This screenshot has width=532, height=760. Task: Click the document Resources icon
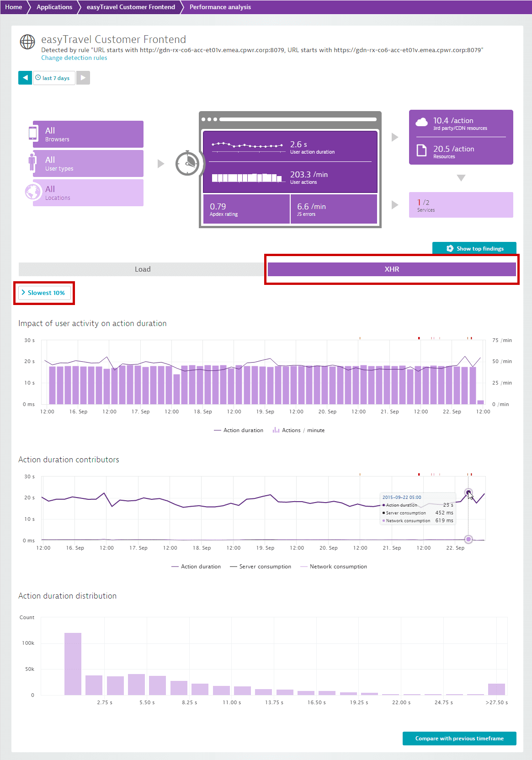(421, 150)
